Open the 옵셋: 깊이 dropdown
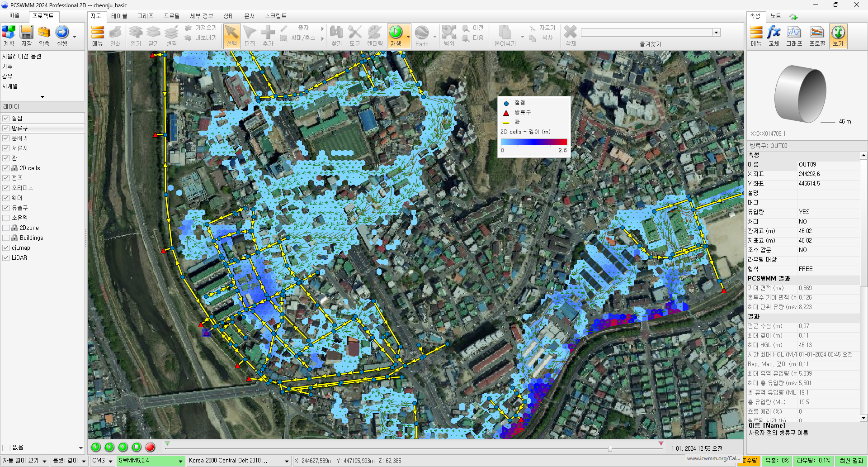The image size is (868, 467). (84, 461)
